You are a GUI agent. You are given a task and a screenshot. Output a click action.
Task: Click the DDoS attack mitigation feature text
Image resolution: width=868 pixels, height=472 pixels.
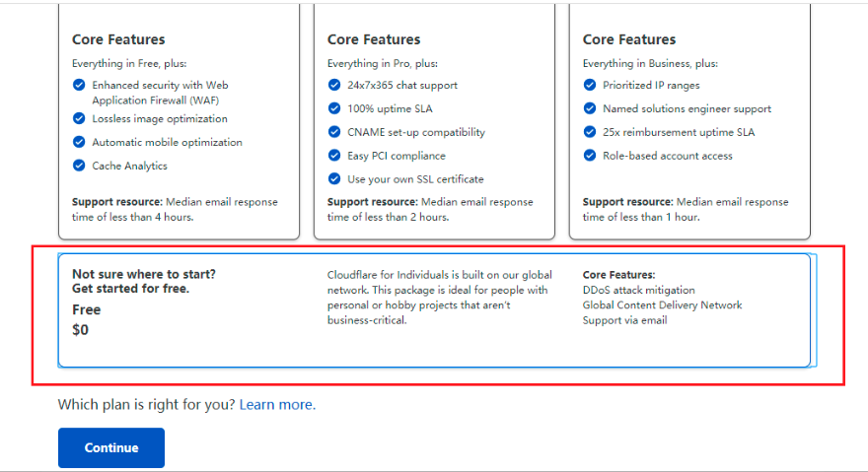coord(638,290)
